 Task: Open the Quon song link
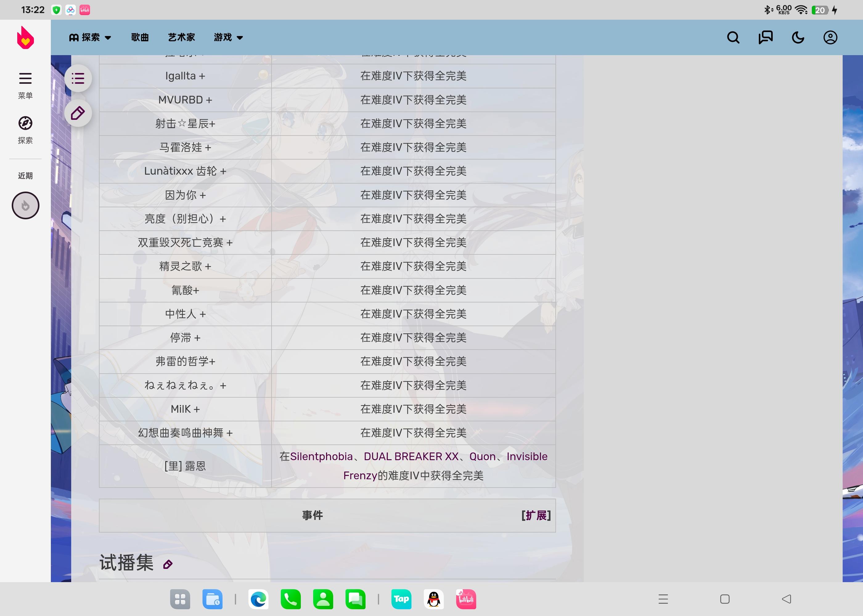(x=482, y=456)
